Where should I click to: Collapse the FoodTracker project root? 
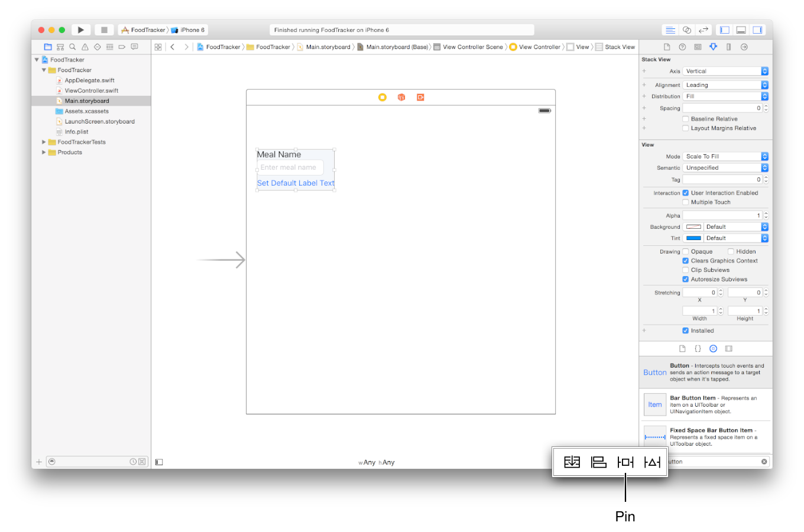[x=37, y=60]
